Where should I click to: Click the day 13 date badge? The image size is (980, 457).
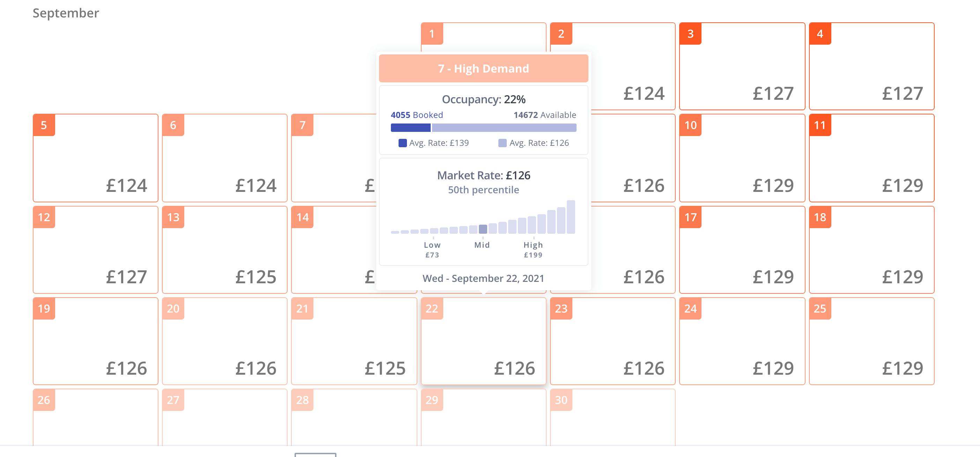(x=173, y=217)
